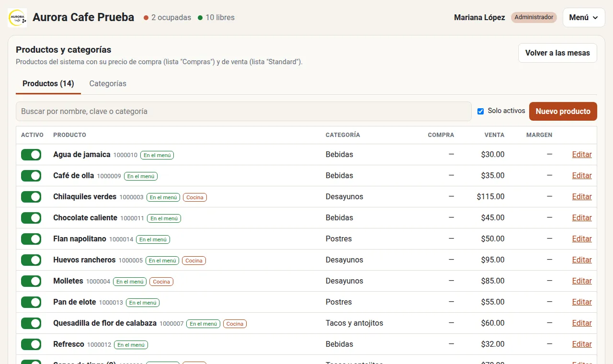Deactivate the Molletes product switch
Screen dimensions: 613x364
31,281
